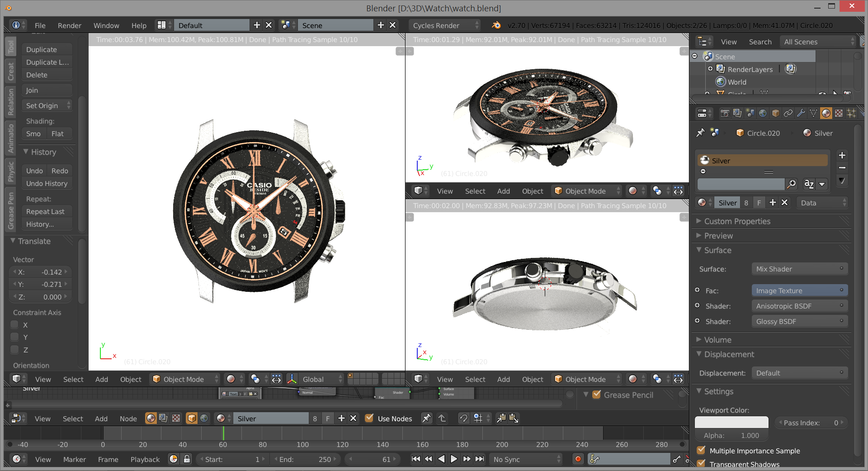
Task: Switch to the Modifiers wrench tab
Action: (x=801, y=113)
